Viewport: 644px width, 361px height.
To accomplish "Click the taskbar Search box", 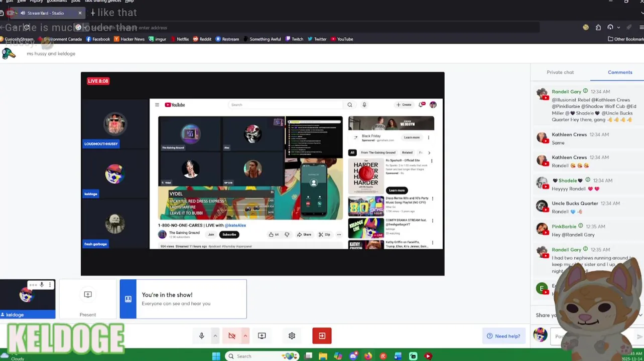I will coord(262,356).
